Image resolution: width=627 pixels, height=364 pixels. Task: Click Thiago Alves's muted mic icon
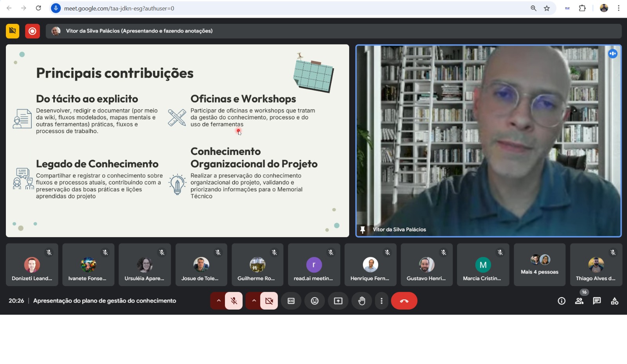pos(613,252)
